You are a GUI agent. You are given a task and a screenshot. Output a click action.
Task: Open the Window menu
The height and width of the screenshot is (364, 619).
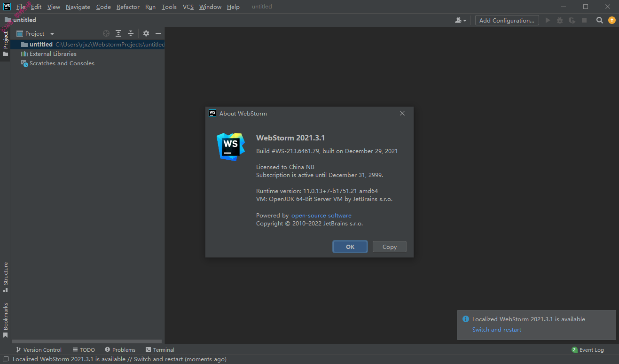pyautogui.click(x=210, y=7)
